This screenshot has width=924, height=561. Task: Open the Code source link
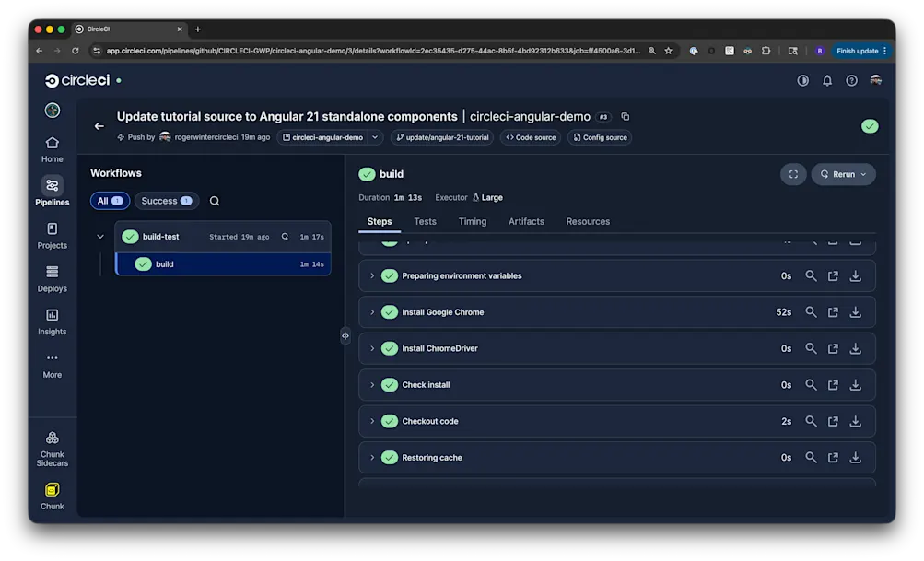[531, 137]
